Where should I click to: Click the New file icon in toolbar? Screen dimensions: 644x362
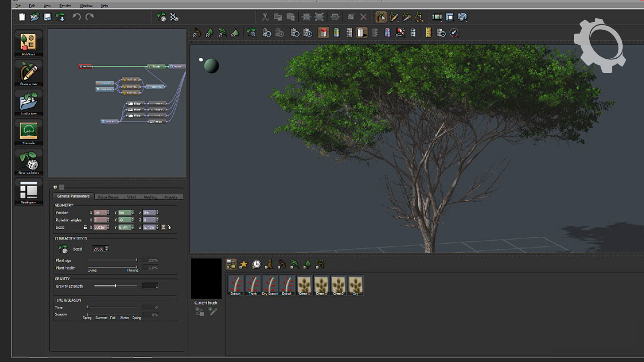point(22,17)
